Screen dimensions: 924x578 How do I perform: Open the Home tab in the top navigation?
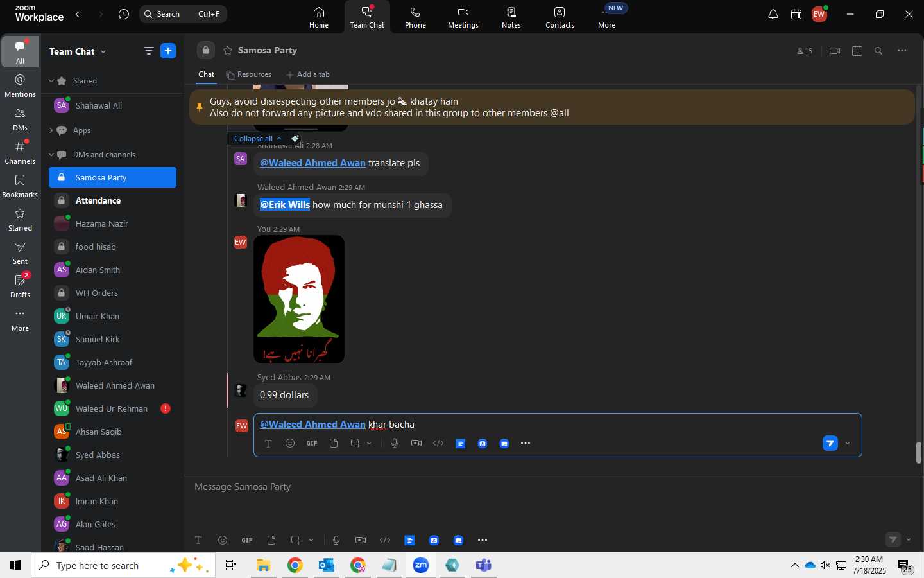coord(319,17)
